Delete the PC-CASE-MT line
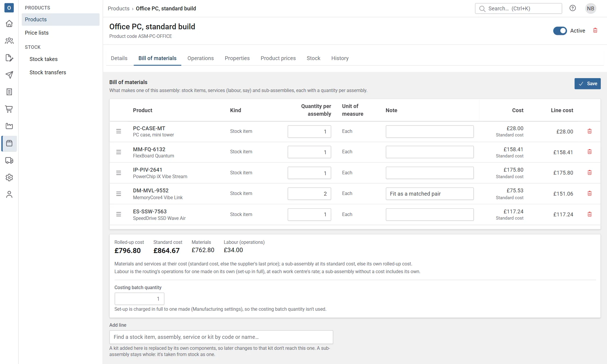The image size is (607, 364). [x=590, y=131]
